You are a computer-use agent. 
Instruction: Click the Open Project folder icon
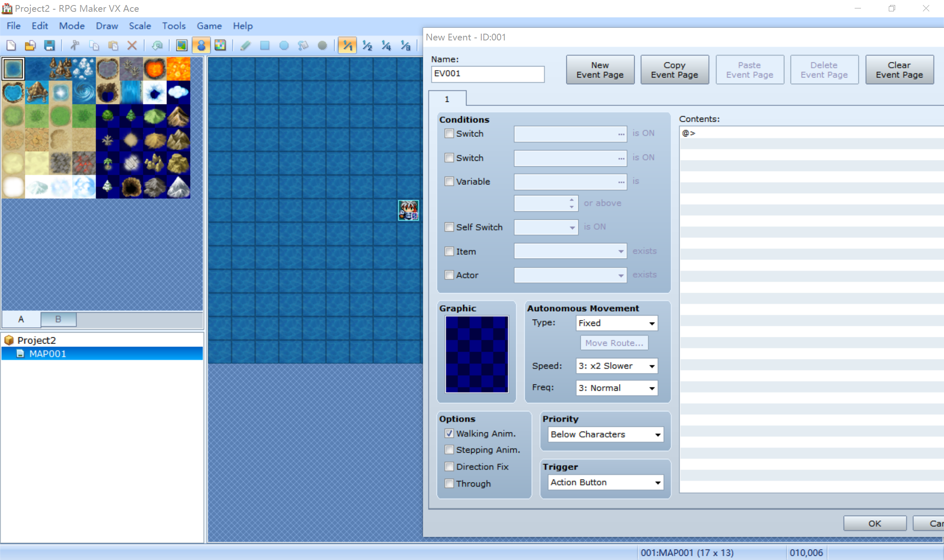[x=30, y=45]
